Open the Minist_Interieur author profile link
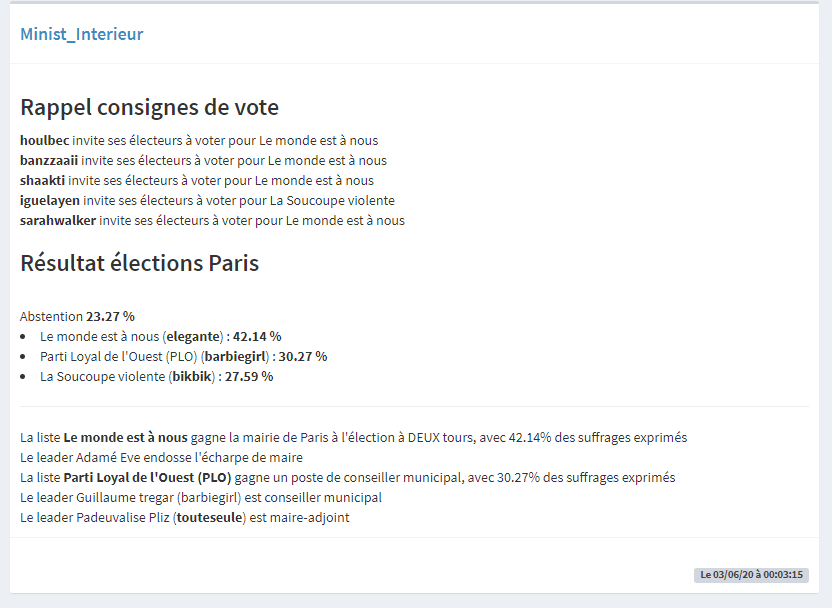832x608 pixels. (x=82, y=34)
